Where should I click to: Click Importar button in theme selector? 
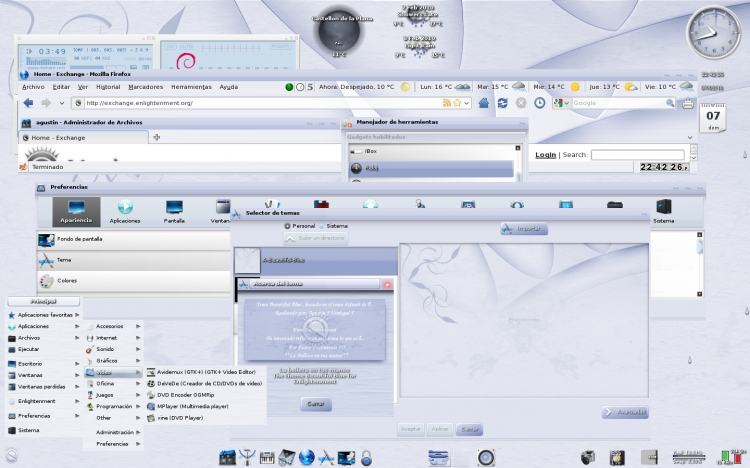tap(524, 229)
